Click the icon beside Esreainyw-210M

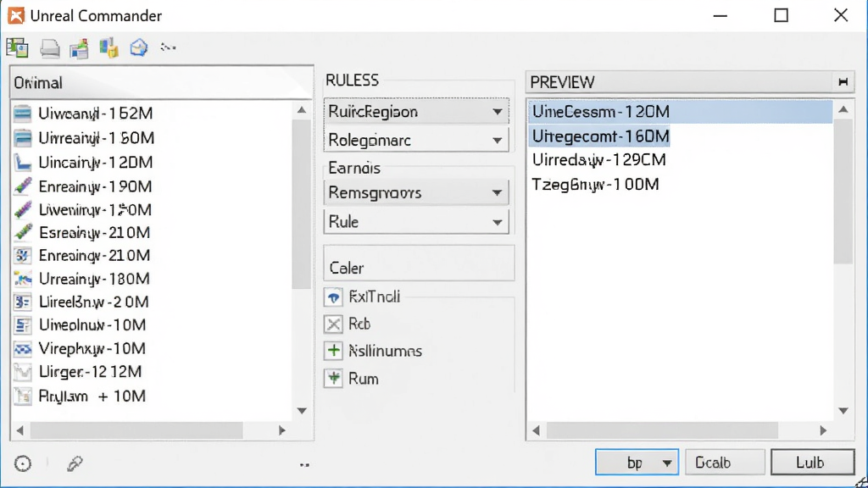point(23,232)
